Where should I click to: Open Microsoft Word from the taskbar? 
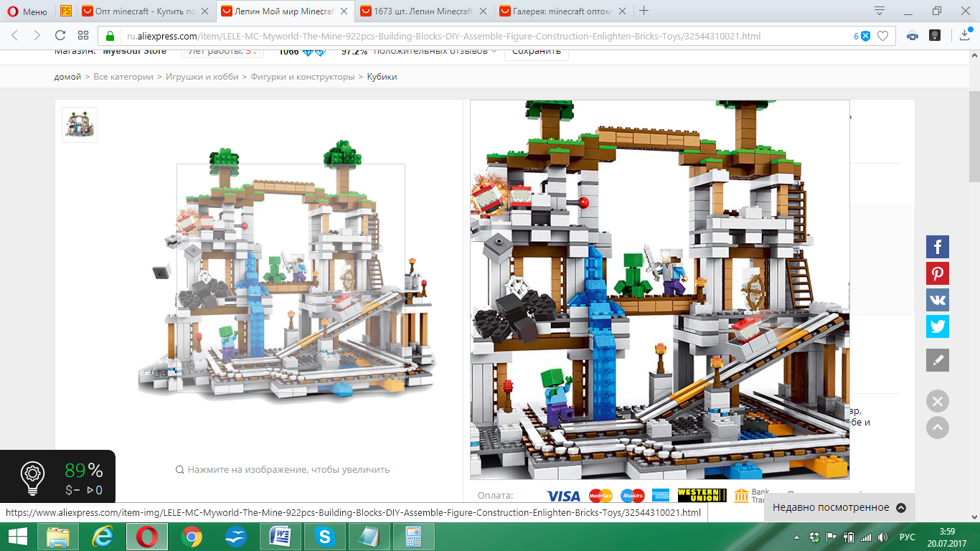click(280, 537)
